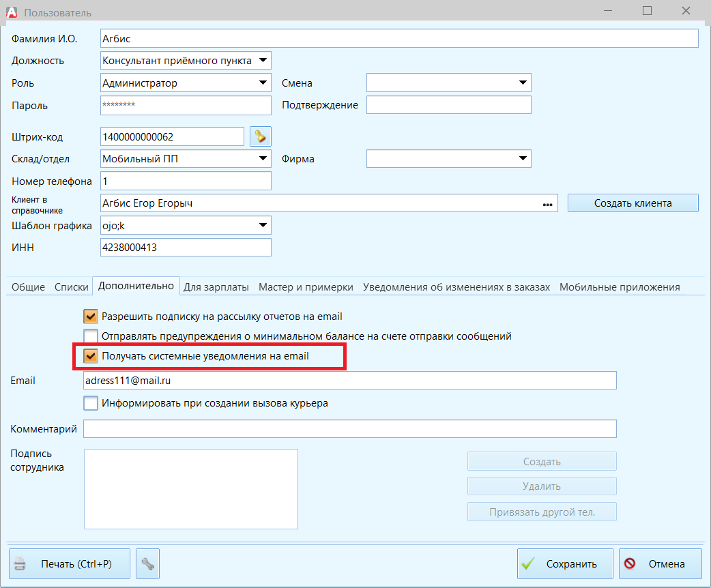
Task: Open the Склад/отдел dropdown
Action: tap(263, 158)
